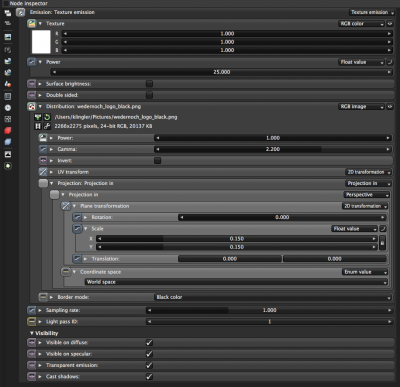The image size is (400, 387).
Task: Click the Scale node icon
Action: pyautogui.click(x=77, y=229)
